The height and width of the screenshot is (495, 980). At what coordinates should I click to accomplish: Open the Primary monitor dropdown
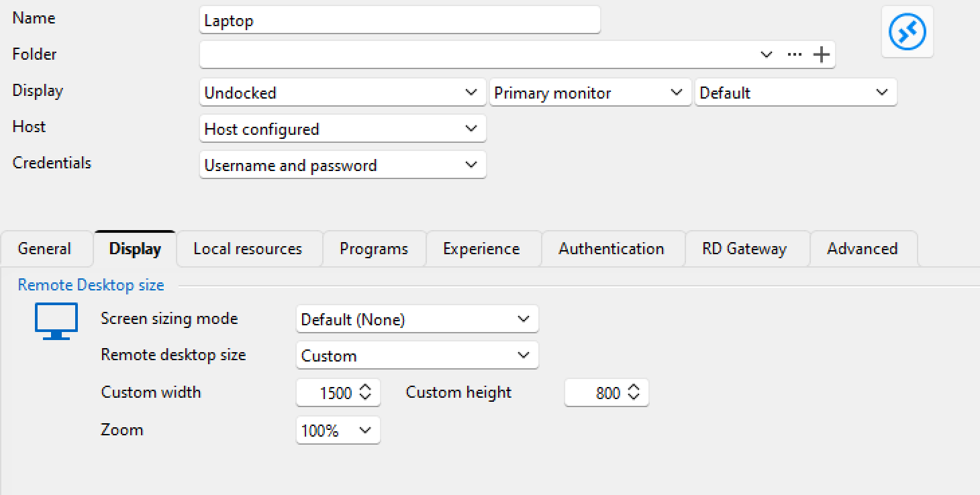pyautogui.click(x=591, y=93)
